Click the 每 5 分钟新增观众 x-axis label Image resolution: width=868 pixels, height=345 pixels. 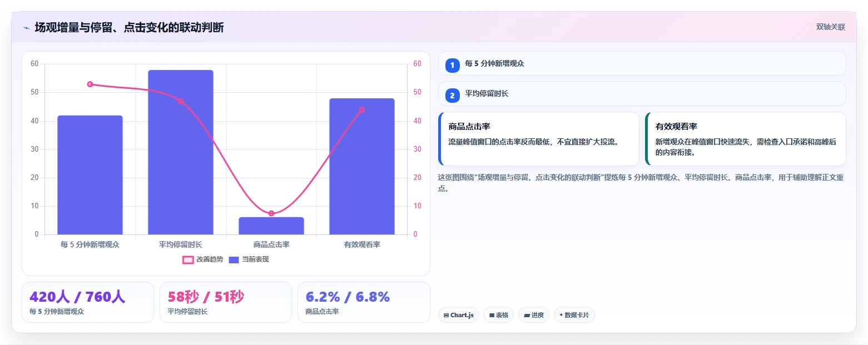[90, 244]
